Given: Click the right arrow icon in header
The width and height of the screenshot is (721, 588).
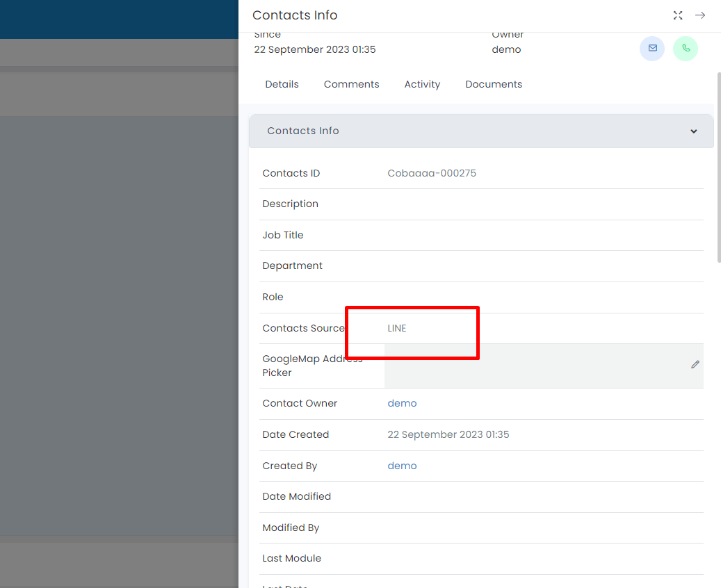Looking at the screenshot, I should click(700, 15).
